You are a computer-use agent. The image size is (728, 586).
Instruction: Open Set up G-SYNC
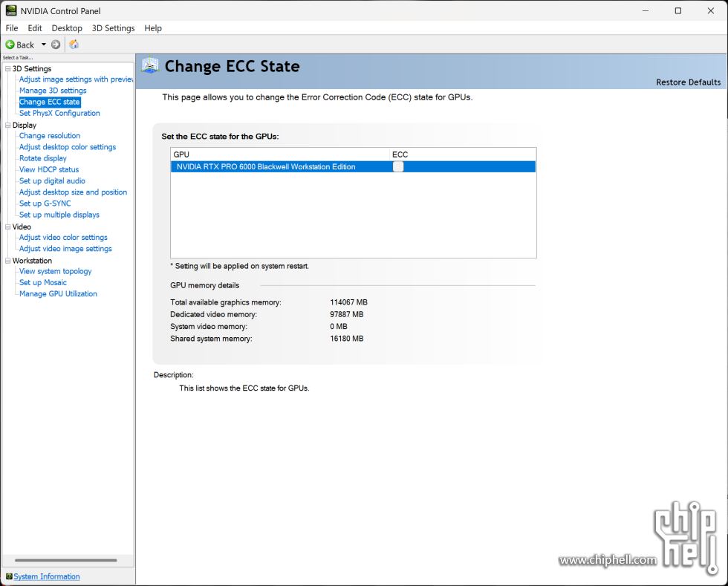pos(45,204)
